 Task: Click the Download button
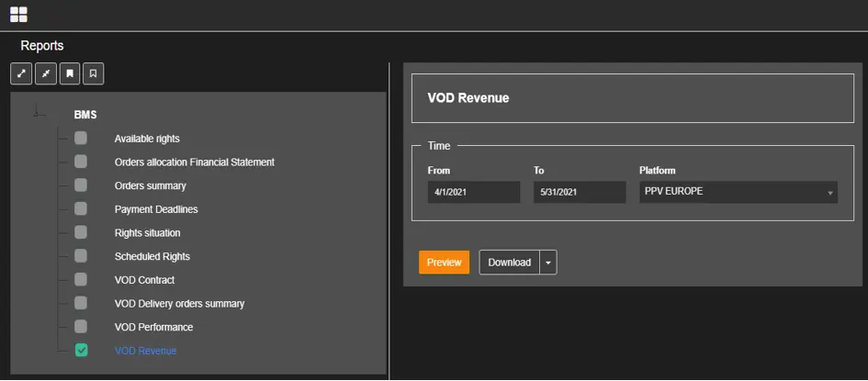point(509,263)
